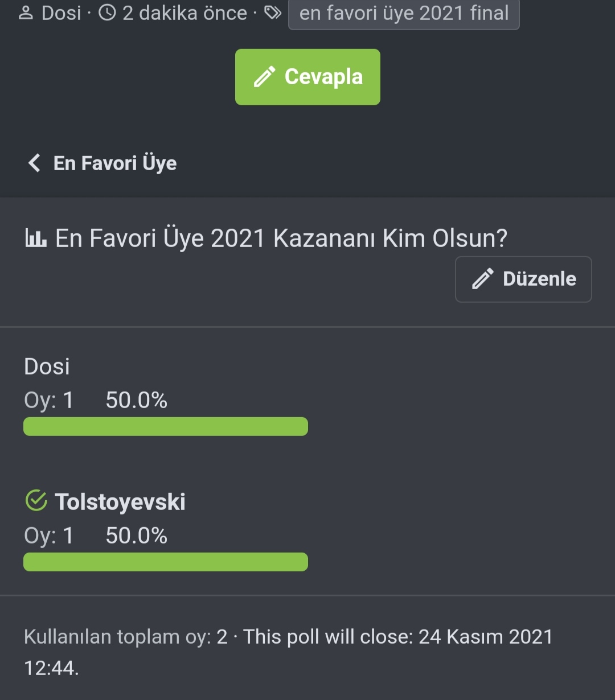Click the clock icon near the timestamp
The image size is (615, 700).
[107, 13]
